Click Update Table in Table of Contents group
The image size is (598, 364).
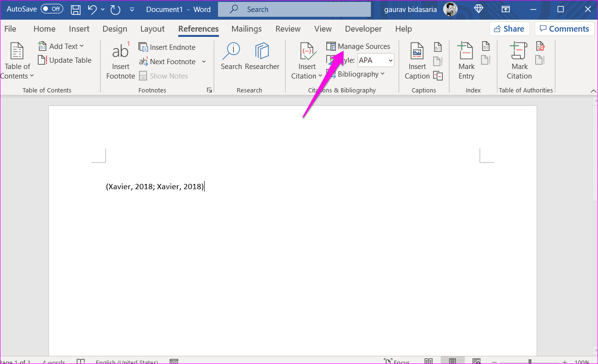(x=65, y=60)
